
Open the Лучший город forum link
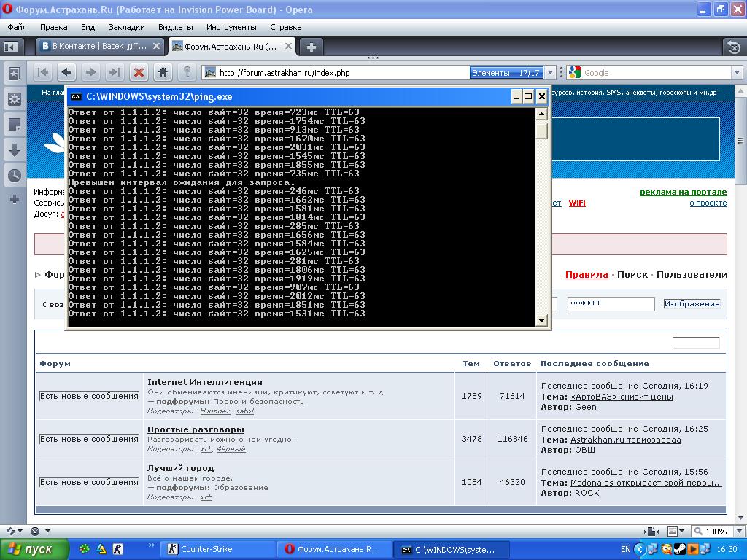point(181,468)
